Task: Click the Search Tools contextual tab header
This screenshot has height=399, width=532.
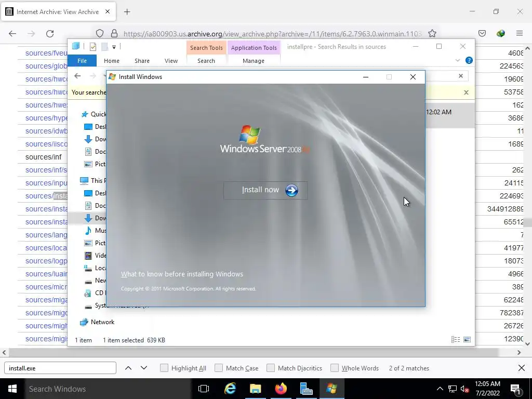Action: coord(206,48)
